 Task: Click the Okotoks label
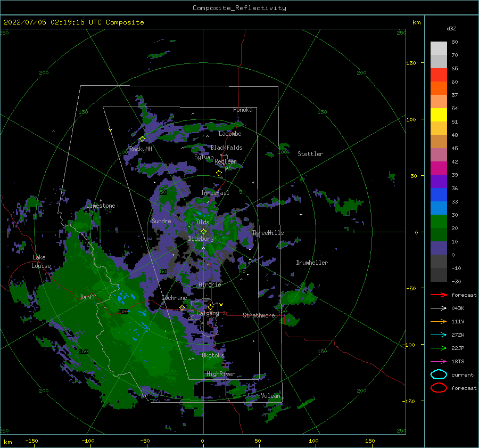[213, 355]
